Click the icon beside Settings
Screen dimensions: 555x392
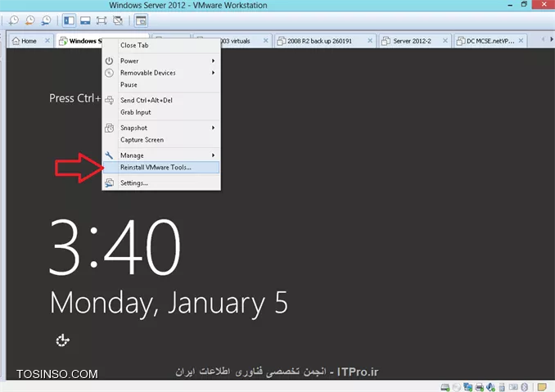click(x=109, y=183)
